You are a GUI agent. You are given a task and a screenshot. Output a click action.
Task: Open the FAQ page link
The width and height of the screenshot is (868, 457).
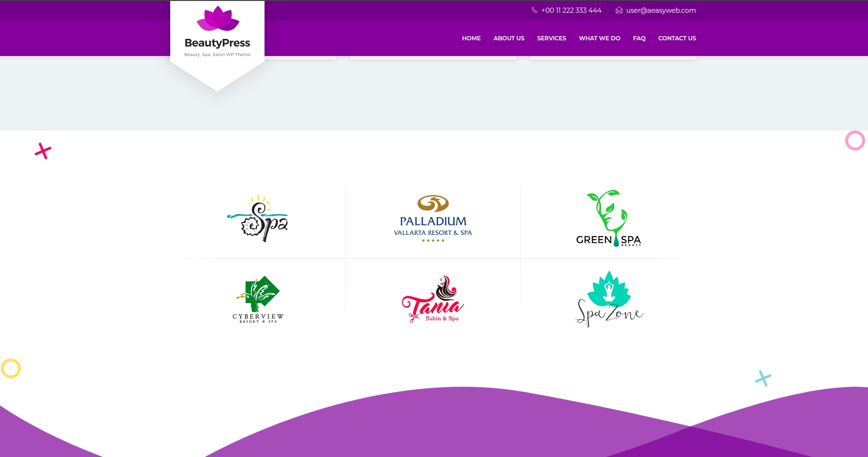(639, 38)
